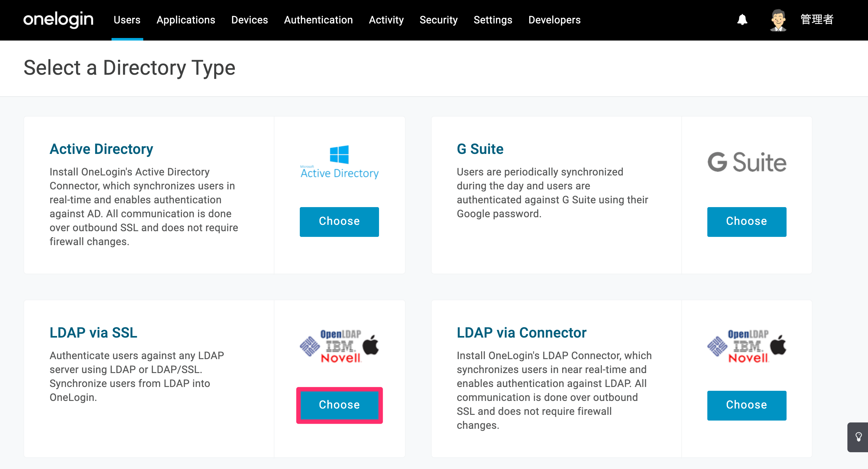This screenshot has width=868, height=469.
Task: Click the Active Directory heading
Action: 101,149
